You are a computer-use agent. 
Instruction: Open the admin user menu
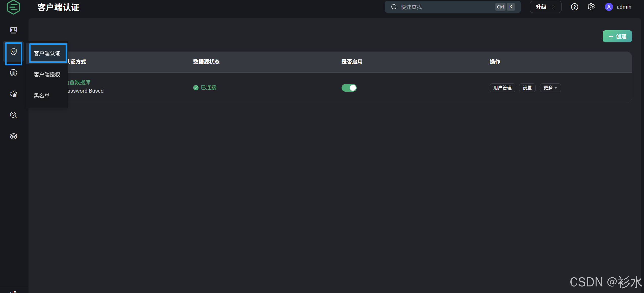pyautogui.click(x=618, y=7)
